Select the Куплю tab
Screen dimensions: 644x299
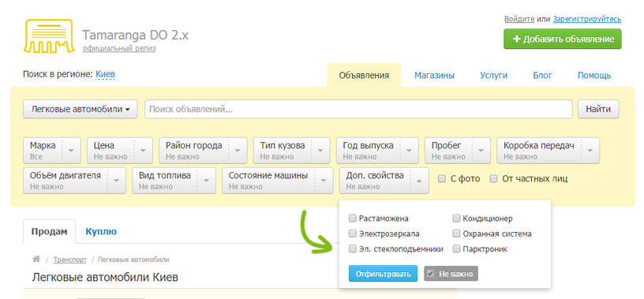pos(101,232)
